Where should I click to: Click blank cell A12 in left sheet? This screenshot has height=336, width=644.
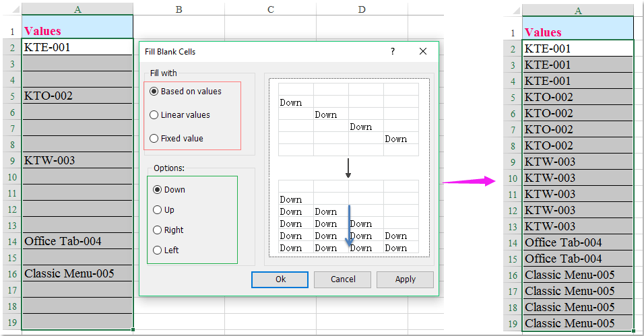[77, 209]
